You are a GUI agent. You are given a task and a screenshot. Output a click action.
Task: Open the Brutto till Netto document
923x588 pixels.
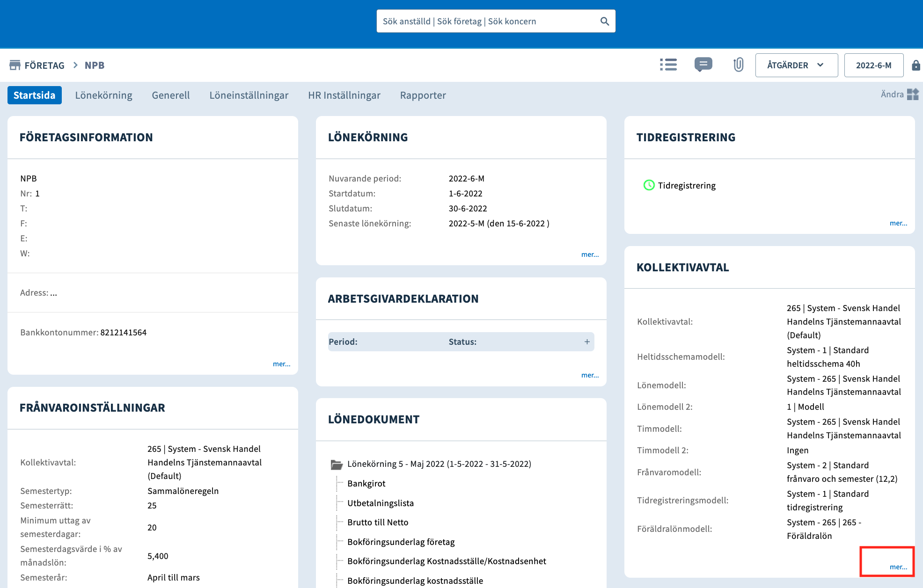tap(378, 523)
